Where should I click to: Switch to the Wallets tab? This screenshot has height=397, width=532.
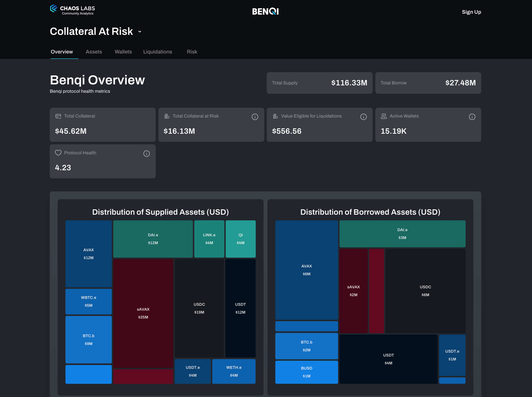click(123, 52)
